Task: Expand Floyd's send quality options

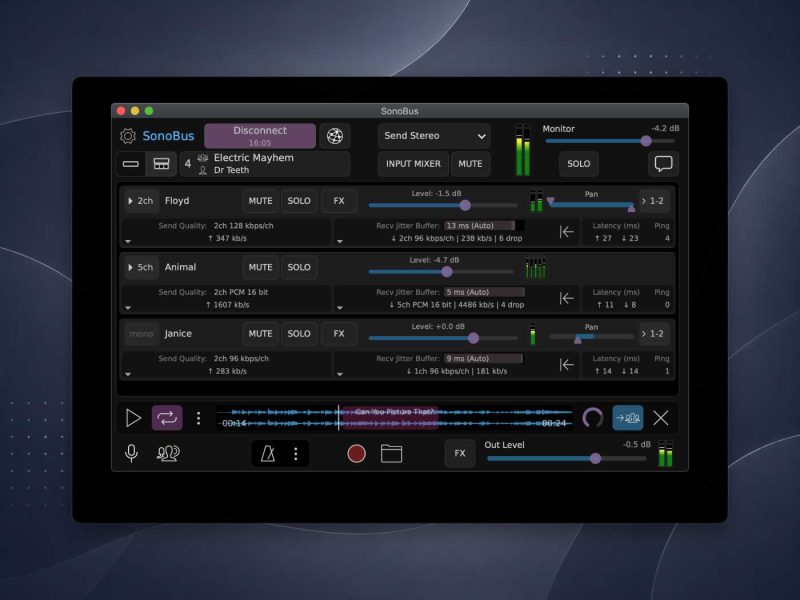Action: [128, 241]
